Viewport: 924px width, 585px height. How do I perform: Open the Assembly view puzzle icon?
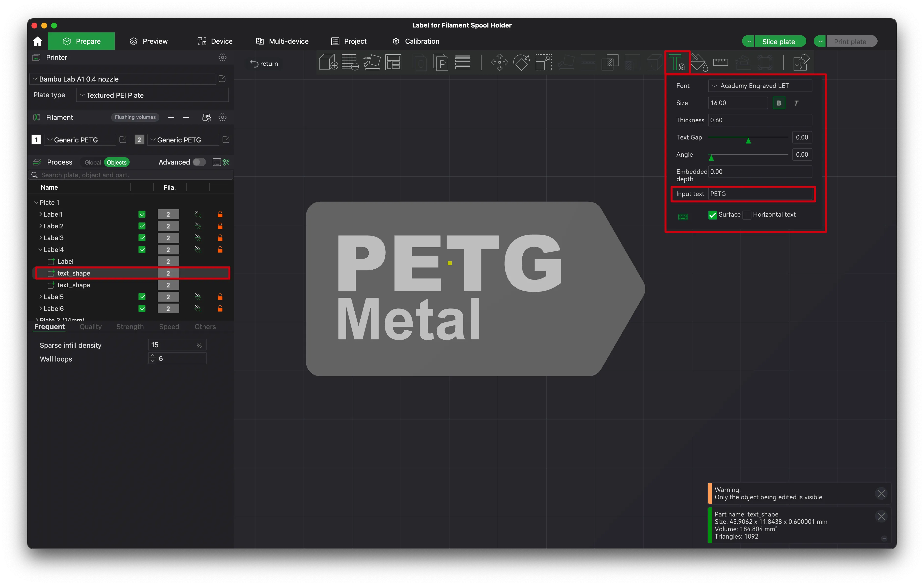click(x=801, y=62)
